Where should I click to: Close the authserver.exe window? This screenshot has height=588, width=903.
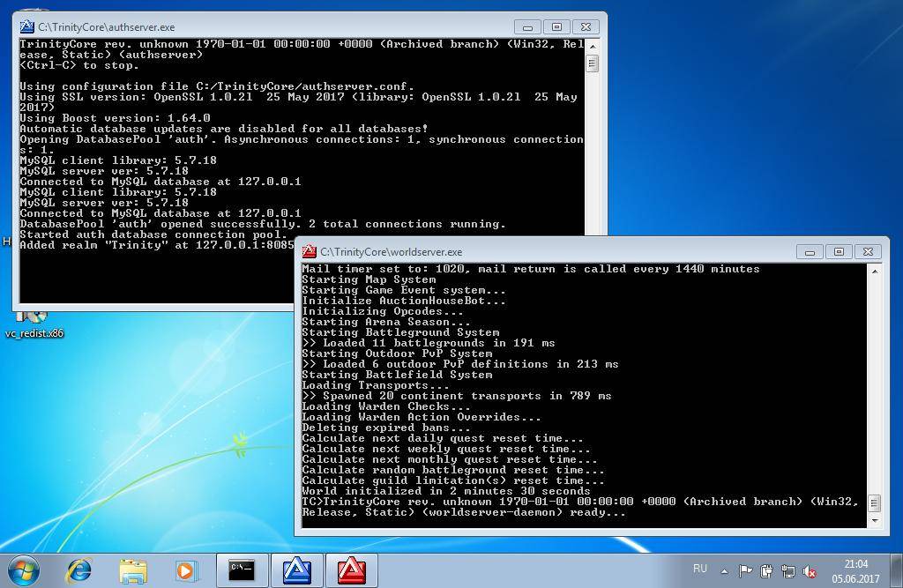(x=586, y=26)
